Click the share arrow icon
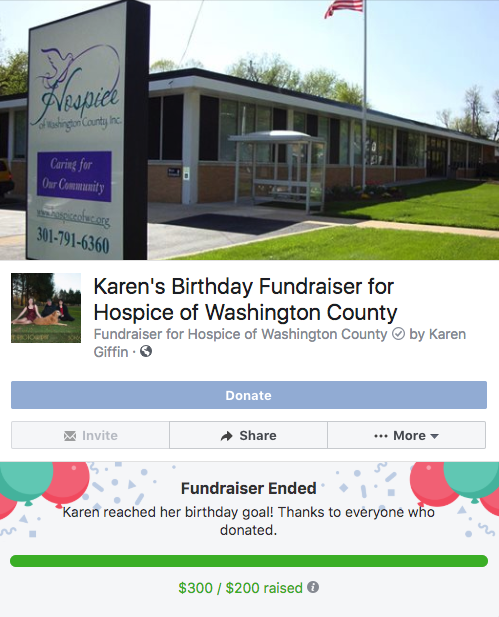 pyautogui.click(x=227, y=436)
